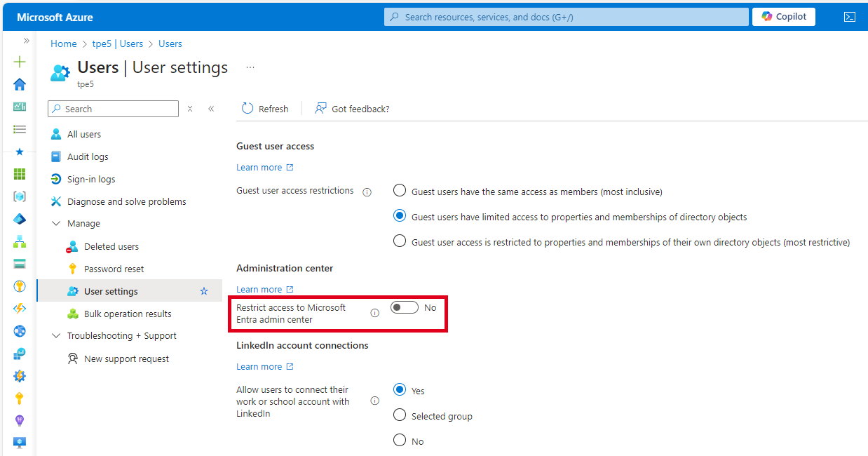The image size is (868, 456).
Task: Collapse the Manage section
Action: (x=57, y=224)
